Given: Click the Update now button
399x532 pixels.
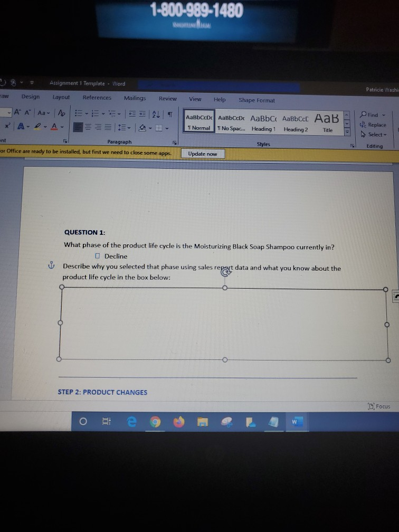Looking at the screenshot, I should click(x=203, y=154).
